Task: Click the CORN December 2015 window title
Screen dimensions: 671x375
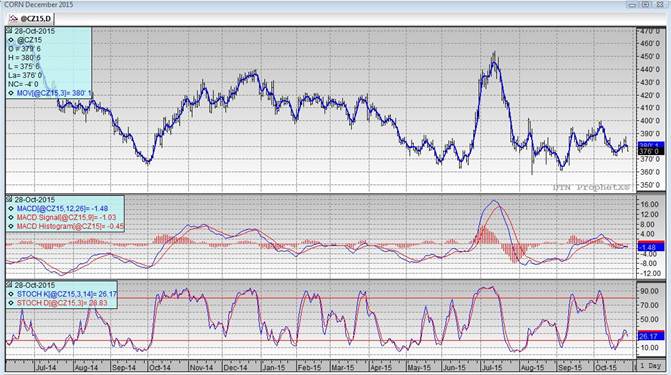Action: (39, 5)
